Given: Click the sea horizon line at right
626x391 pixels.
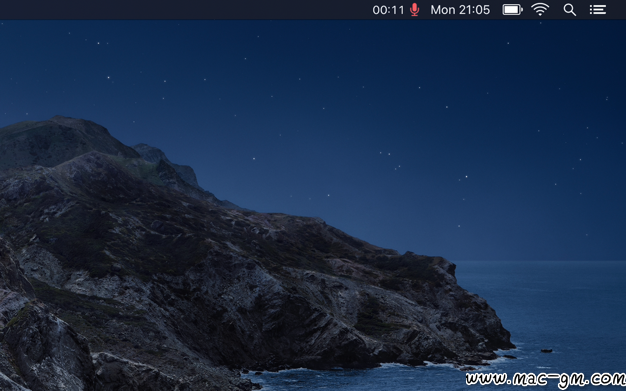Looking at the screenshot, I should (x=541, y=261).
